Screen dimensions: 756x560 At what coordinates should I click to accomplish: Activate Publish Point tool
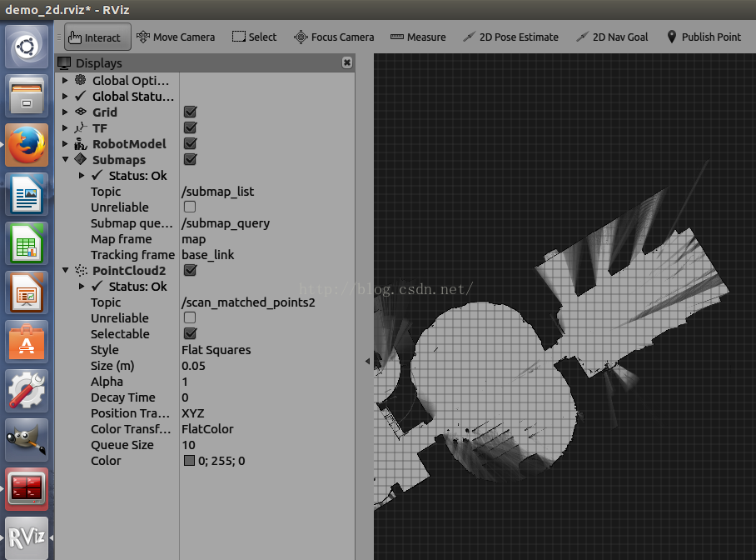(x=704, y=37)
